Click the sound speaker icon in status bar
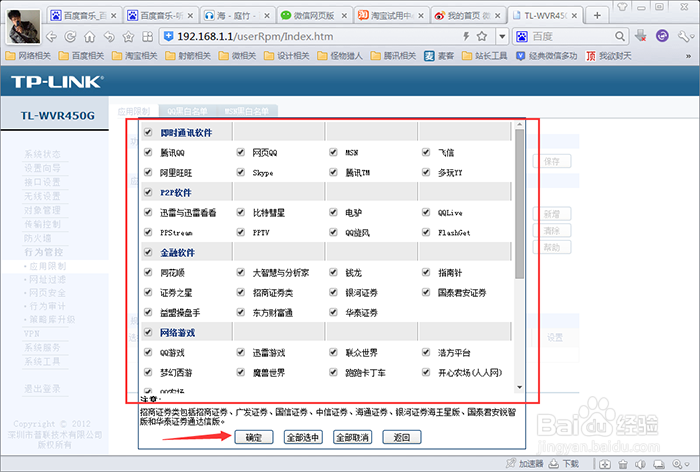700x472 pixels. [641, 464]
